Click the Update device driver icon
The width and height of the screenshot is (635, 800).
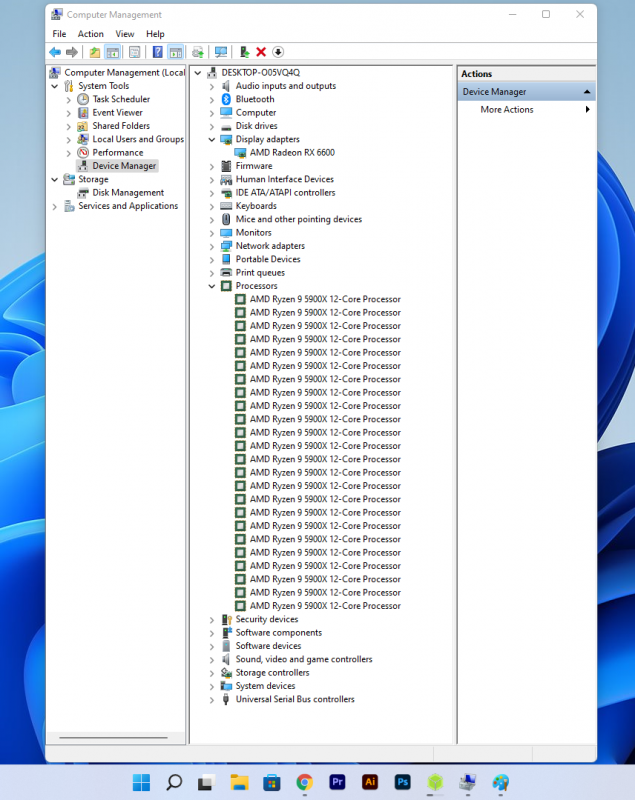tap(244, 52)
